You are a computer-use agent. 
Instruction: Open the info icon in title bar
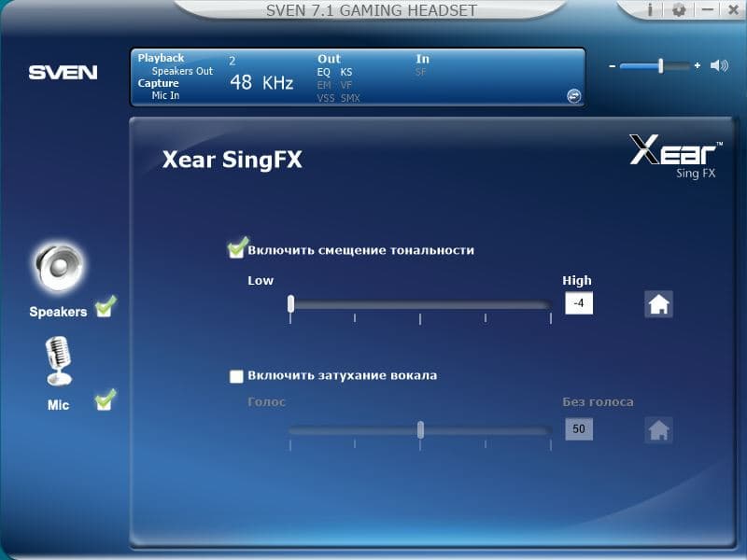pyautogui.click(x=650, y=9)
